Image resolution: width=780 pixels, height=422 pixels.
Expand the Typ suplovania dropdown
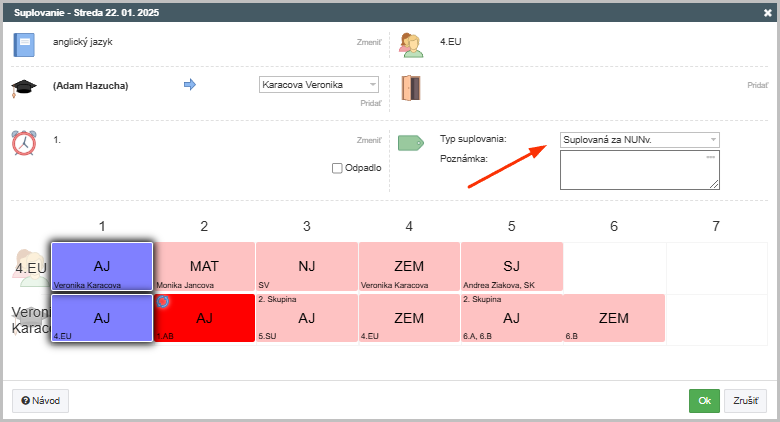coord(640,140)
